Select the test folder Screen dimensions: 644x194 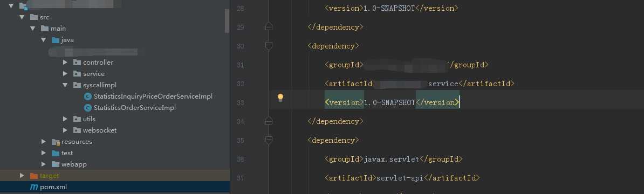(67, 153)
